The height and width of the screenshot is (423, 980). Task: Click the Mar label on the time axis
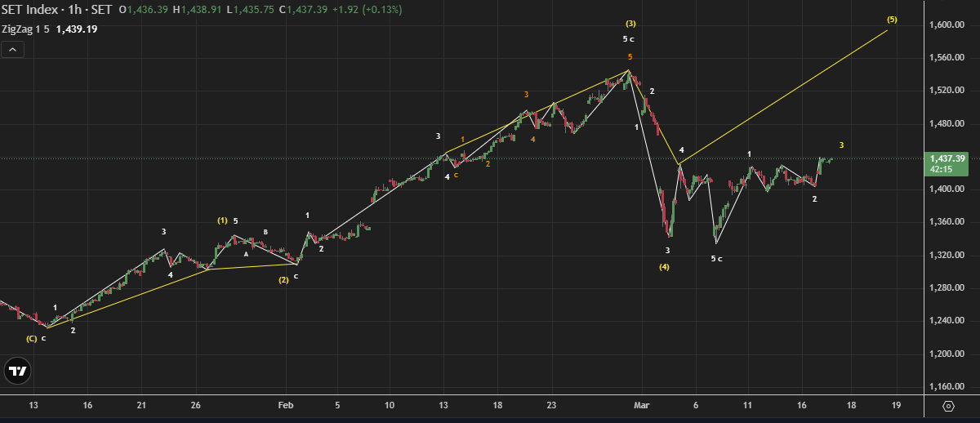click(x=642, y=405)
